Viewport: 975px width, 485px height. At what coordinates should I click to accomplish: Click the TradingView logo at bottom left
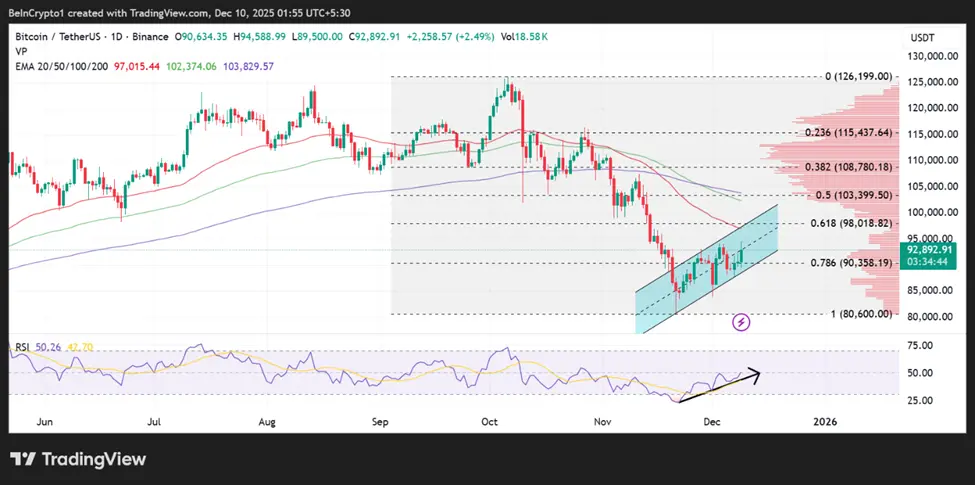coord(78,459)
